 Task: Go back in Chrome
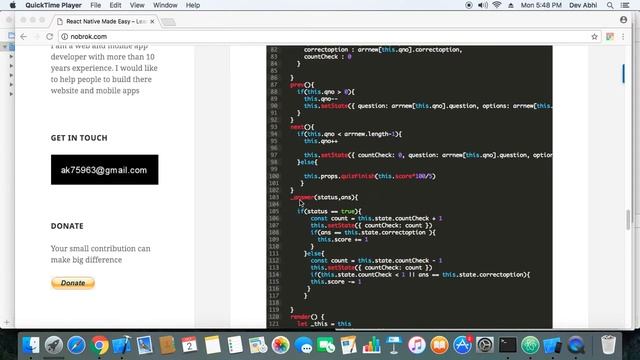24,36
